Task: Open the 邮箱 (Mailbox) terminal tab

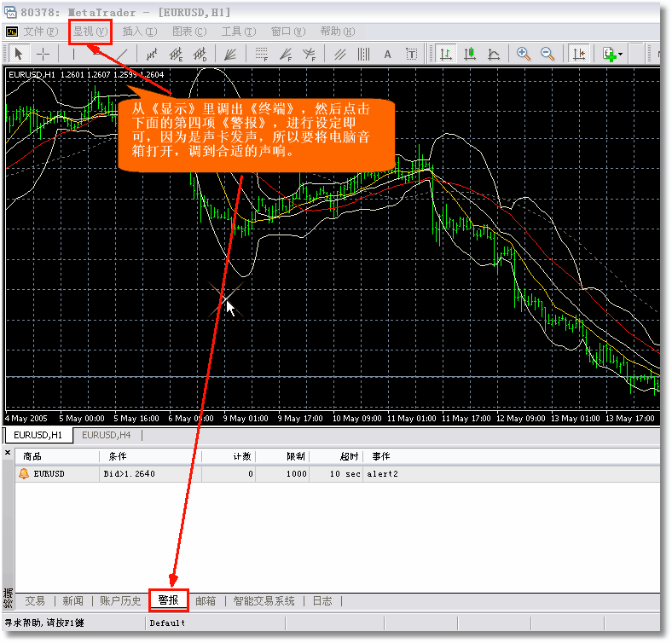Action: tap(206, 601)
